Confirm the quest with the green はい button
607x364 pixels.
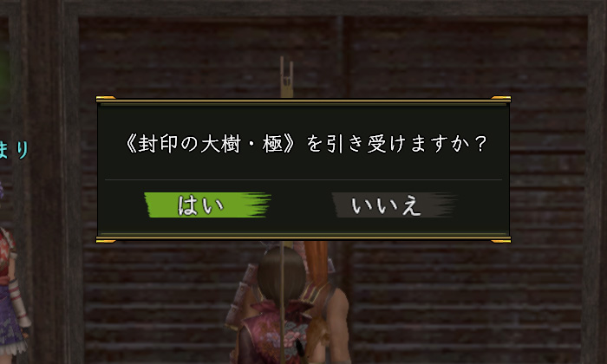click(207, 205)
